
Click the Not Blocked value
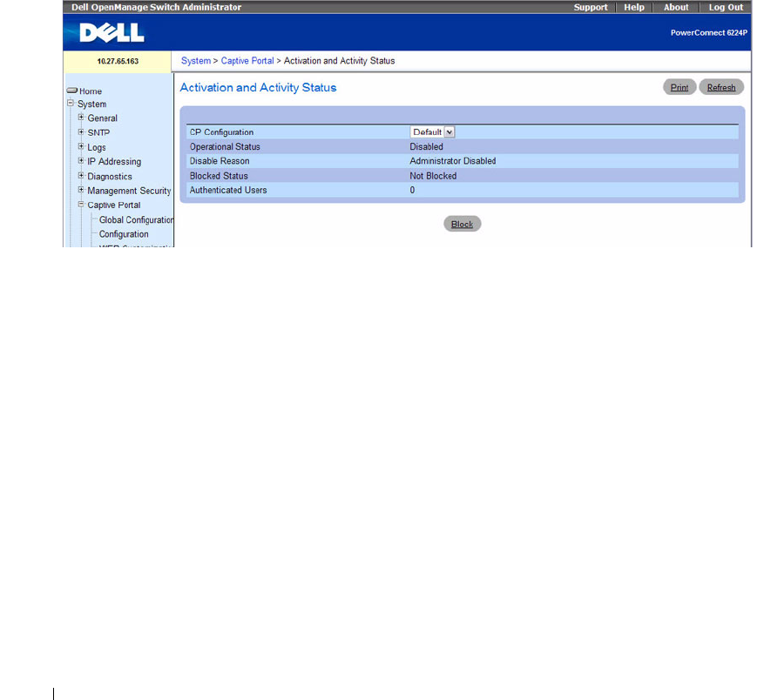(433, 176)
